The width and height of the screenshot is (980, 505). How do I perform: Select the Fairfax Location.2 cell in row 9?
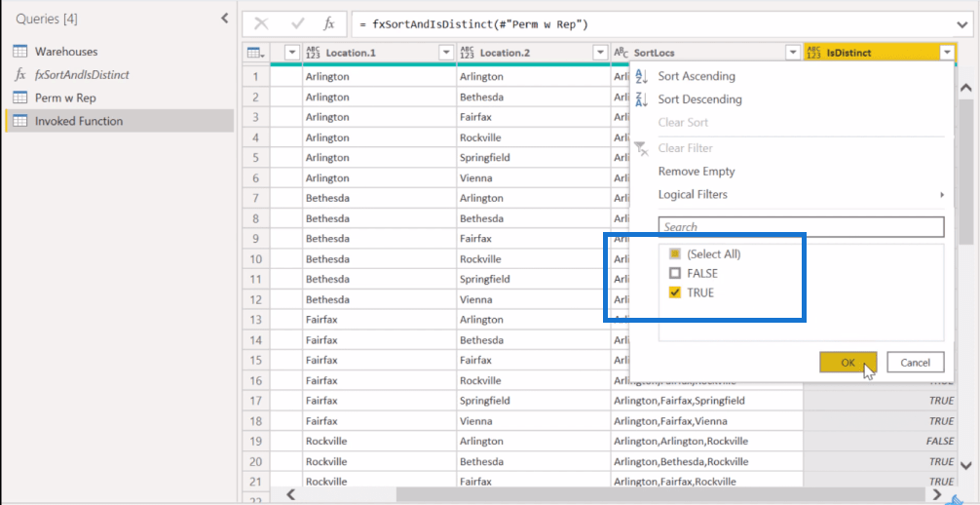coord(534,239)
